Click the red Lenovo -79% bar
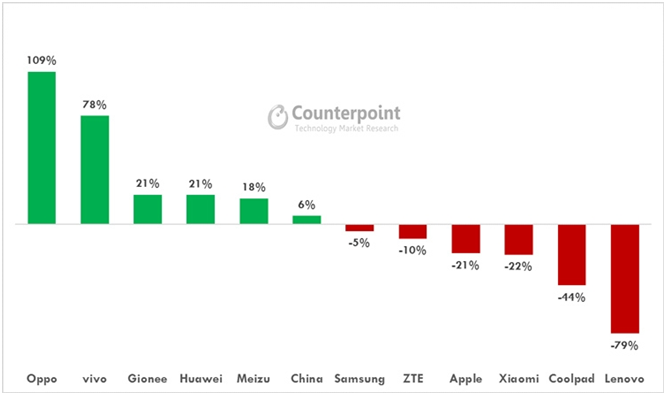The image size is (666, 395). tap(625, 279)
